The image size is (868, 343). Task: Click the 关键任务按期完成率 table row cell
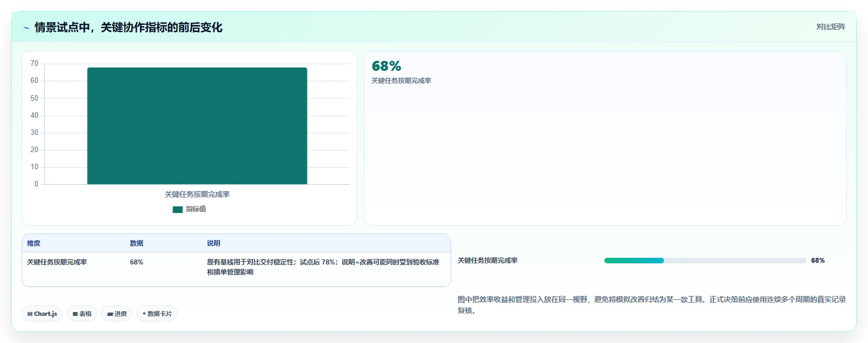[57, 262]
